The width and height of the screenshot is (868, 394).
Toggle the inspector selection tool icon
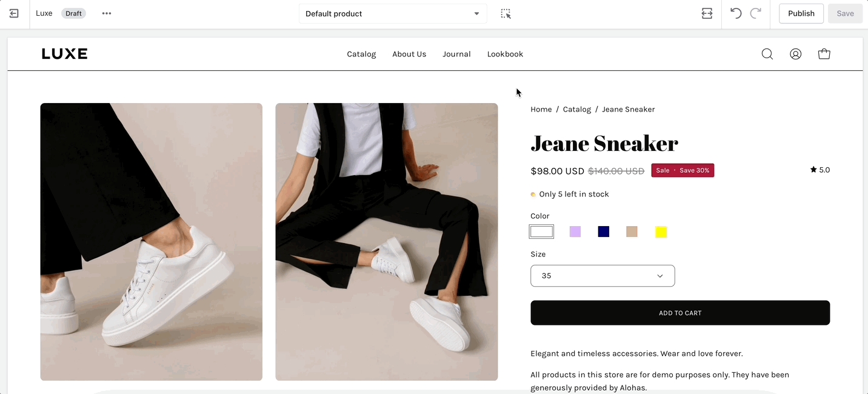[506, 13]
